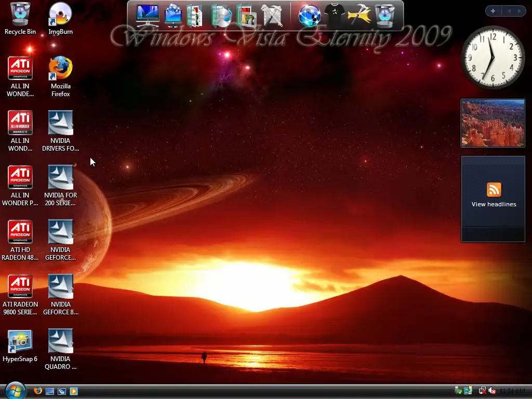The height and width of the screenshot is (399, 532).
Task: Select the 'ATI HD RADEON 48...' icon
Action: pyautogui.click(x=20, y=240)
